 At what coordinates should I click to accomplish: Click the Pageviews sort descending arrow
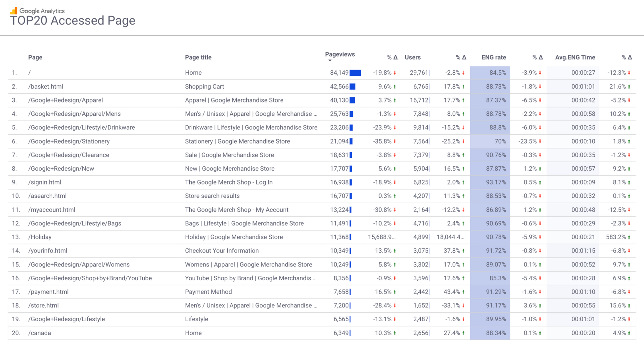(330, 60)
